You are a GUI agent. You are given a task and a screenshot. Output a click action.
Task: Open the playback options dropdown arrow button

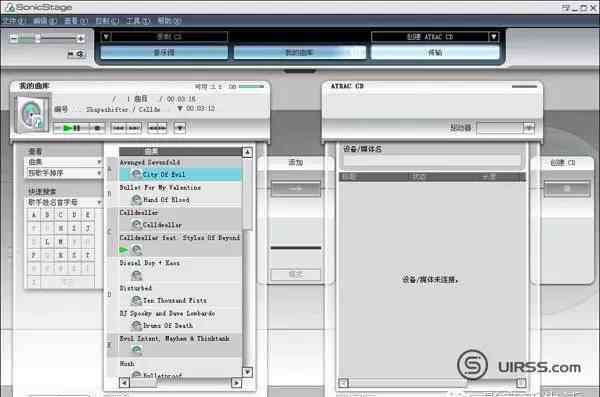click(x=180, y=128)
